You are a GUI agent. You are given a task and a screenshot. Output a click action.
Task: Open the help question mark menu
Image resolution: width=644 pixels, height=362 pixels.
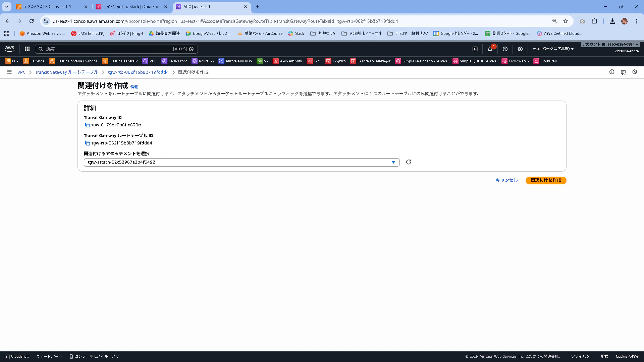coord(505,49)
